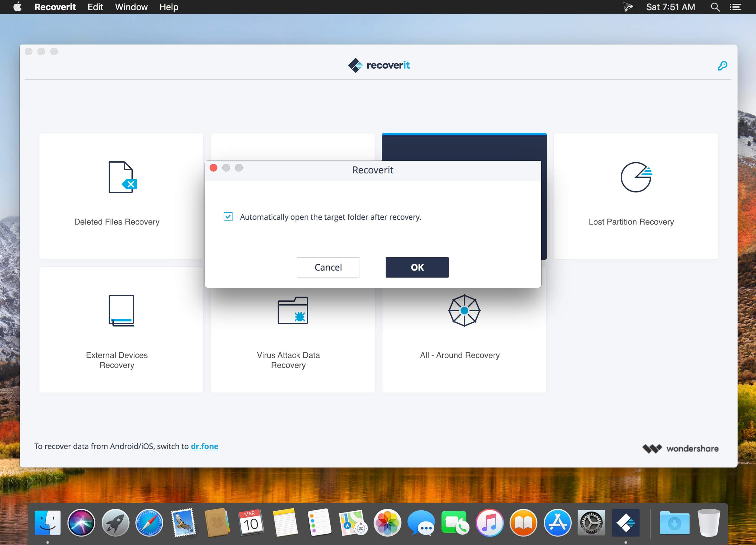The height and width of the screenshot is (545, 756).
Task: Click the Cancel button to dismiss
Action: [x=327, y=267]
